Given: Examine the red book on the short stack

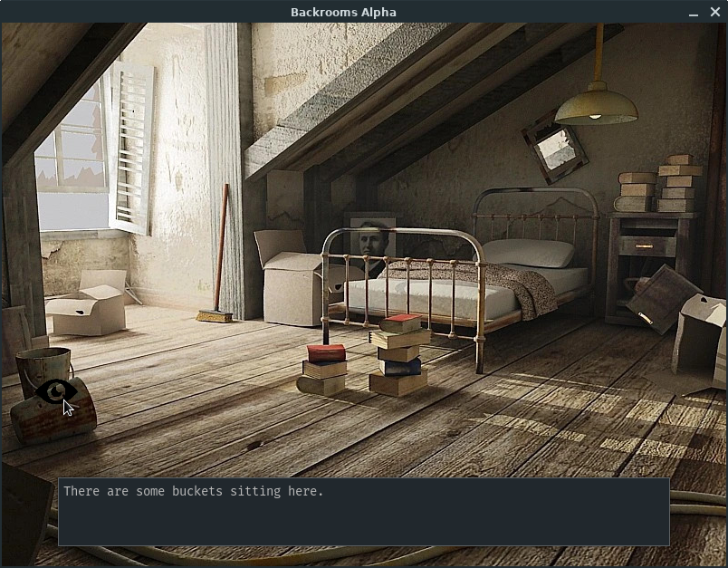Looking at the screenshot, I should [326, 353].
